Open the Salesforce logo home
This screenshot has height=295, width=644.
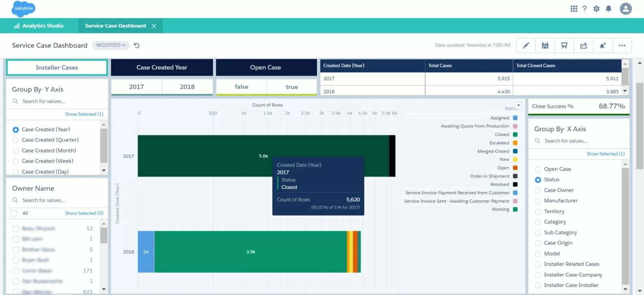(x=23, y=8)
